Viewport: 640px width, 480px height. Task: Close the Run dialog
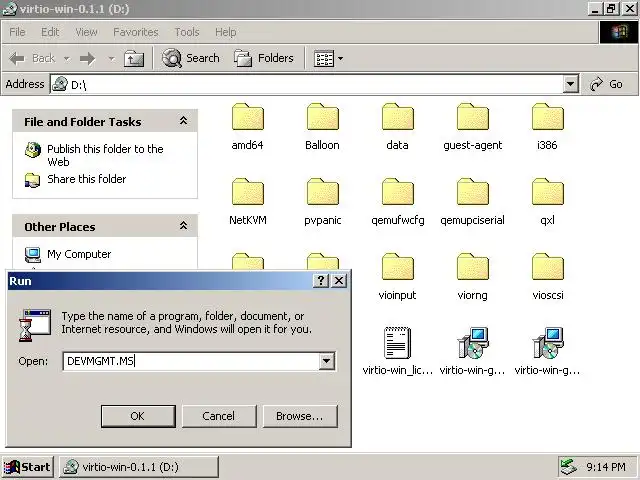click(x=339, y=280)
